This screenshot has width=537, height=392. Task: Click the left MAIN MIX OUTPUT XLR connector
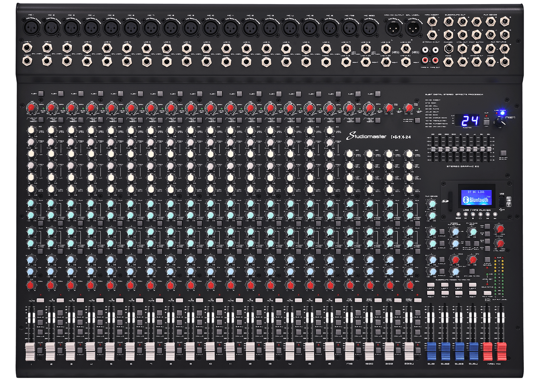[393, 28]
